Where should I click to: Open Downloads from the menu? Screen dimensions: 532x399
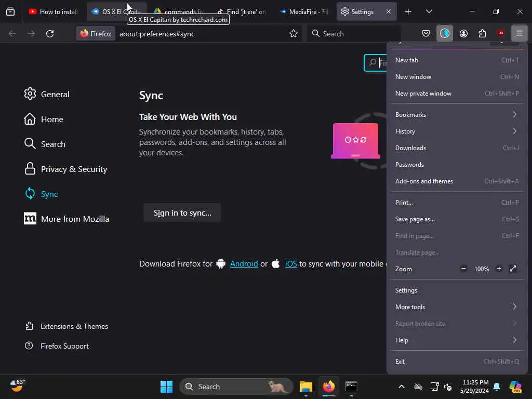click(457, 148)
